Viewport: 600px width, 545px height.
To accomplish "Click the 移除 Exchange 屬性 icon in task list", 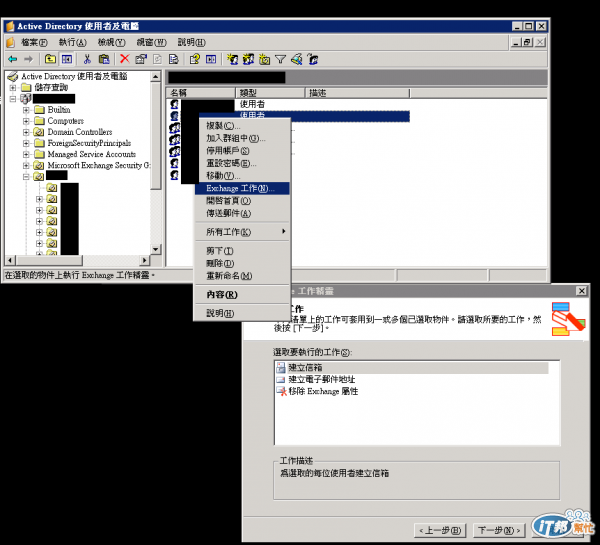I will (282, 391).
